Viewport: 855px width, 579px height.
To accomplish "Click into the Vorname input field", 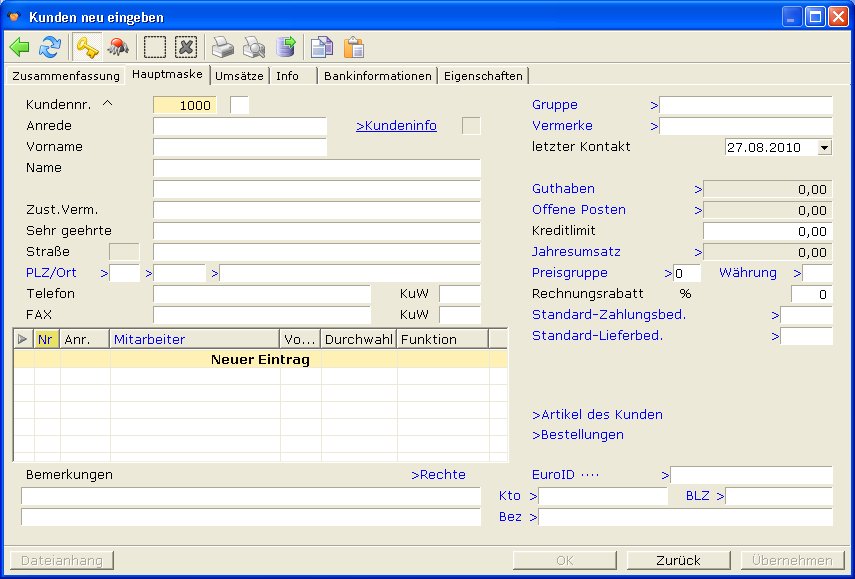I will pos(240,147).
